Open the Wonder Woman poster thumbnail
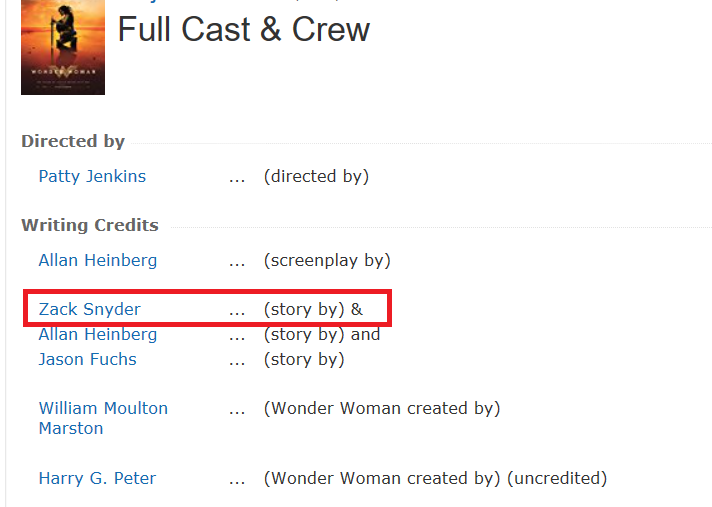Image resolution: width=712 pixels, height=507 pixels. 63,47
